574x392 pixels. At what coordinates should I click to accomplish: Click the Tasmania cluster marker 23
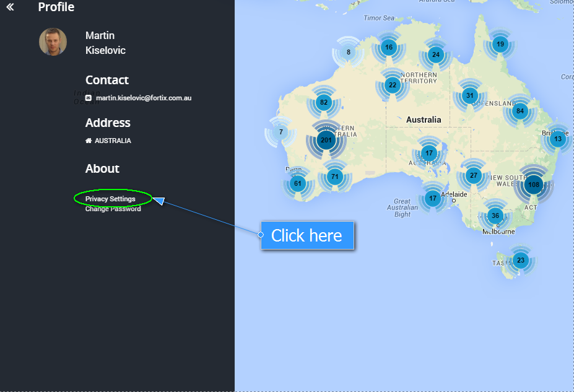point(520,260)
